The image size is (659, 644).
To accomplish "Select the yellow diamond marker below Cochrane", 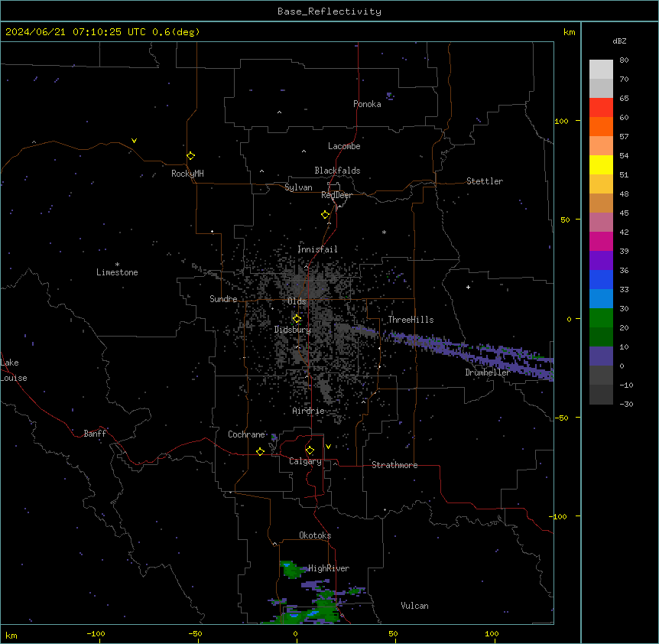I will (260, 451).
